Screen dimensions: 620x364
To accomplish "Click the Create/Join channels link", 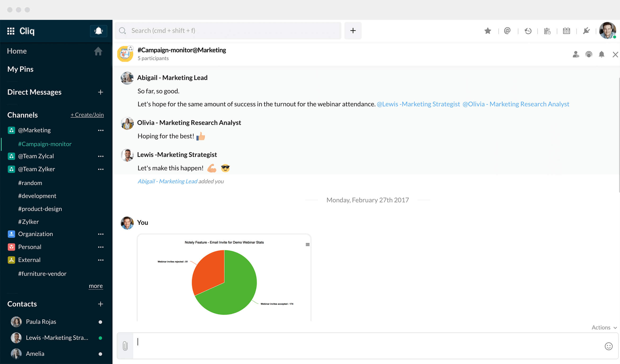I will click(87, 115).
